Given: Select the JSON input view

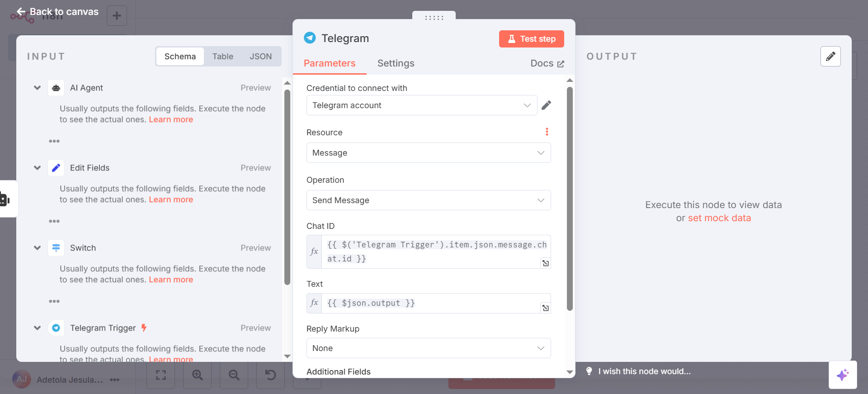Looking at the screenshot, I should (x=261, y=57).
